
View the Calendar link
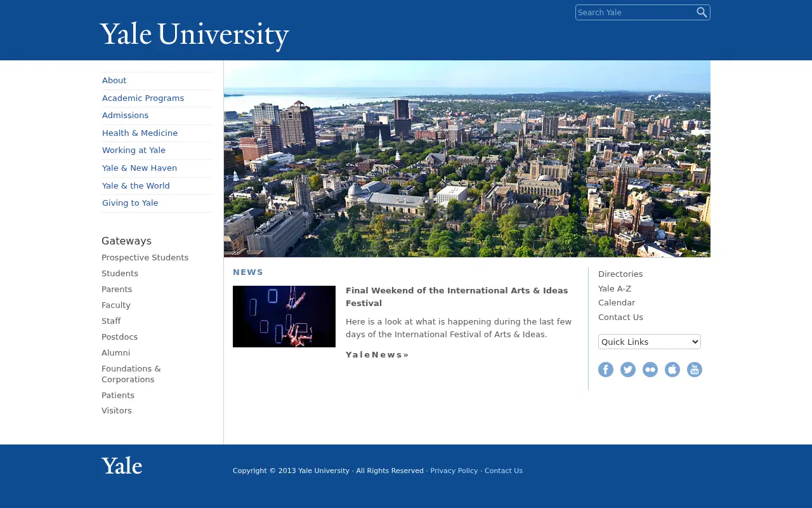pos(617,303)
